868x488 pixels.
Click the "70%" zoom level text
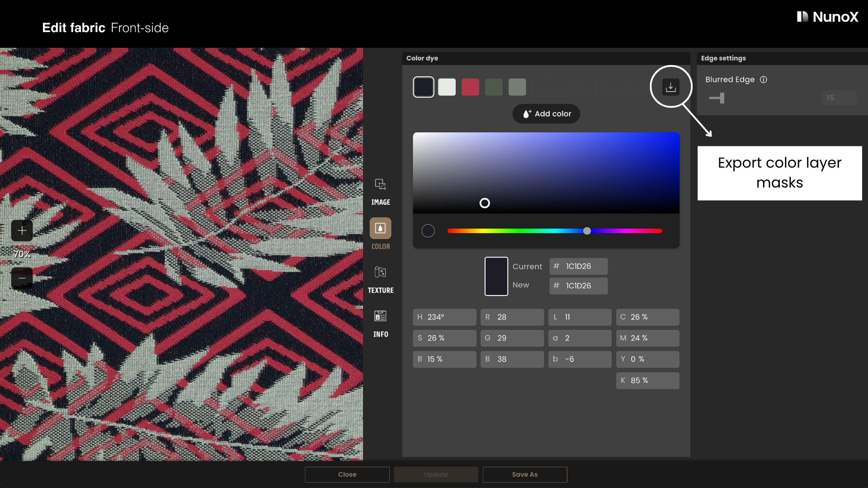pyautogui.click(x=22, y=254)
